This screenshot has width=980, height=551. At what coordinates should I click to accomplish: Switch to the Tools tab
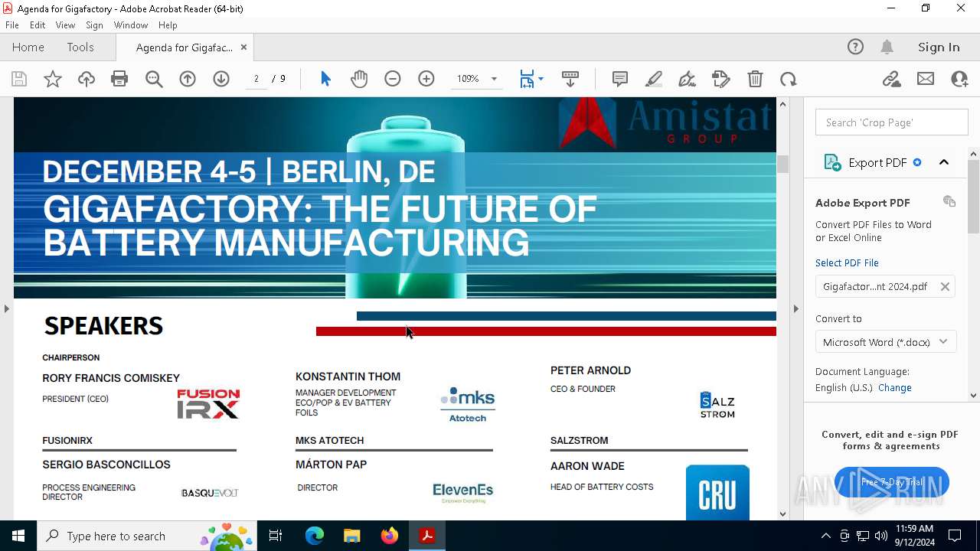80,47
